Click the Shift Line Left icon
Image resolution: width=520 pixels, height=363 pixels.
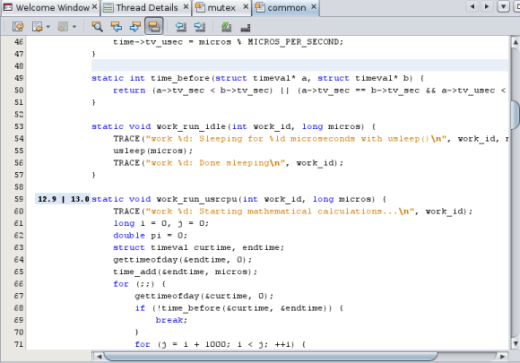(x=181, y=26)
